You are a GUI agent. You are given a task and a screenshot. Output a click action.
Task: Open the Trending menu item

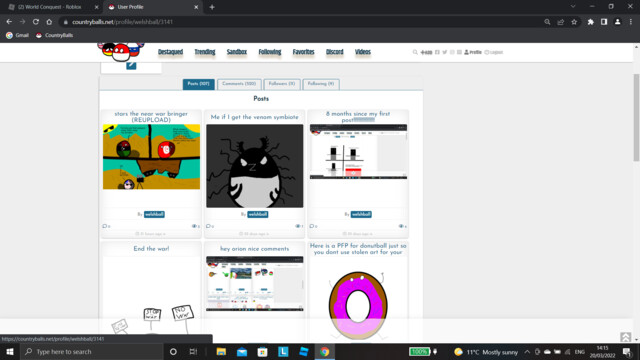[204, 52]
